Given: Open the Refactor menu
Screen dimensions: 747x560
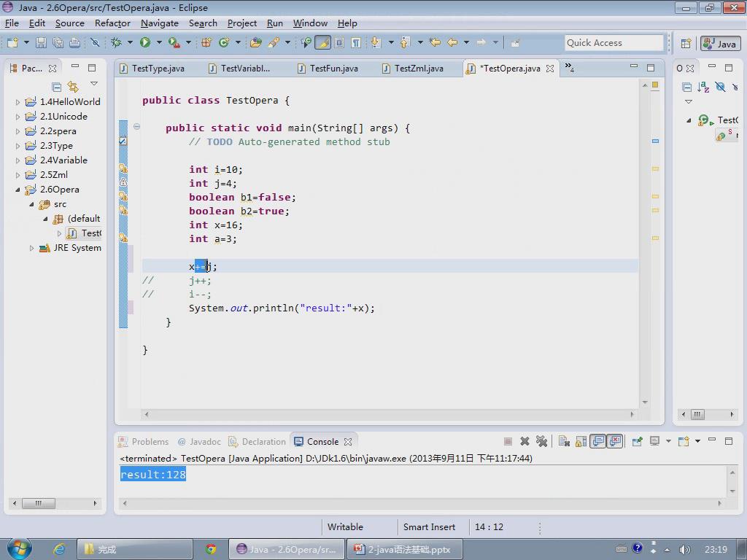Looking at the screenshot, I should point(112,23).
